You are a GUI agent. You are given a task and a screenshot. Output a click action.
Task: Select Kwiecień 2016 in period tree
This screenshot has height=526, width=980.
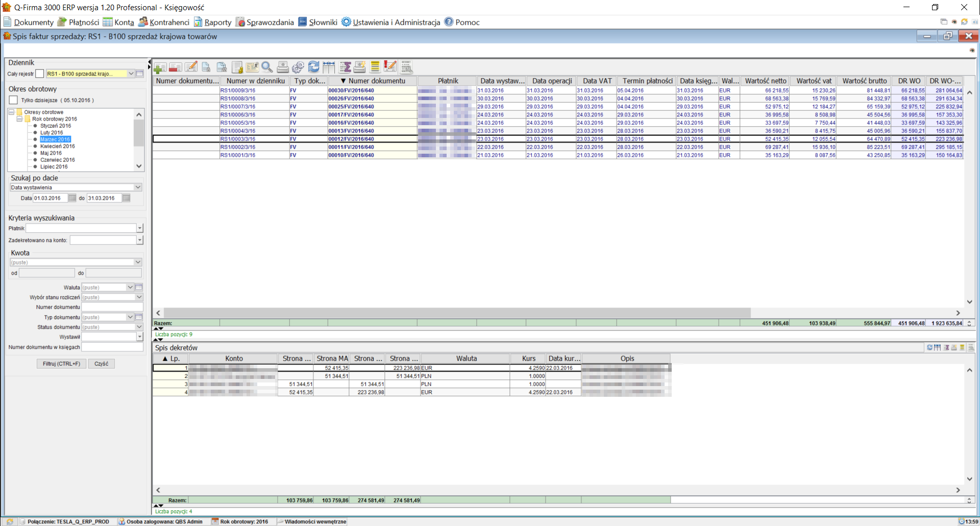(x=57, y=146)
